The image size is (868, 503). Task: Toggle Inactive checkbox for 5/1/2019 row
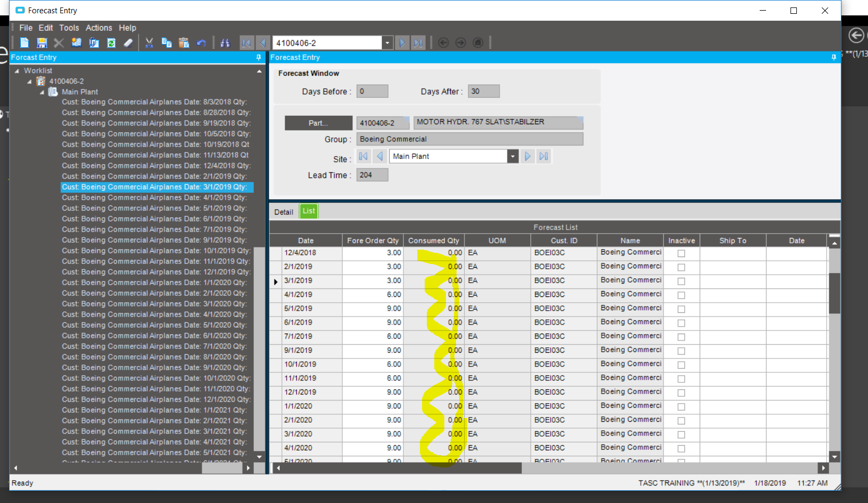[x=681, y=309]
